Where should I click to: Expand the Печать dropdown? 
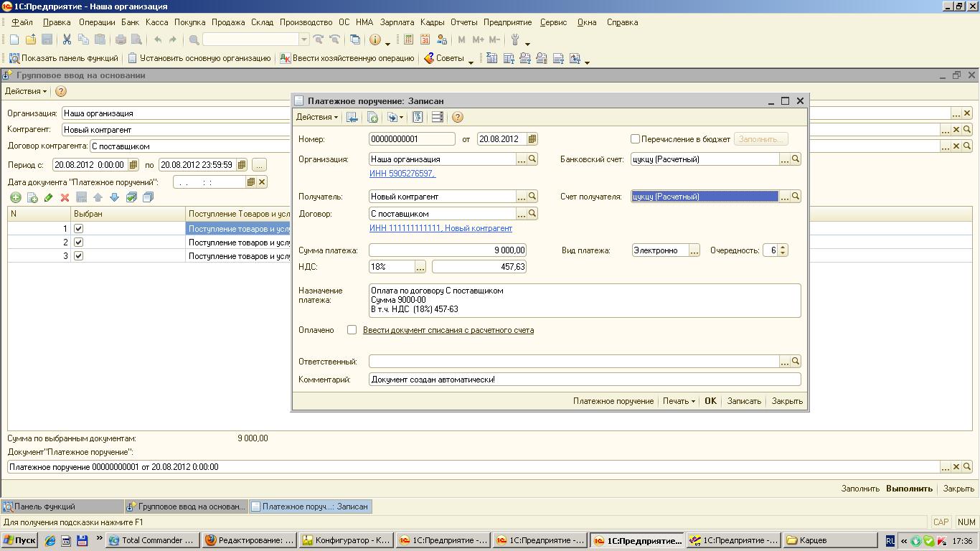(x=679, y=401)
